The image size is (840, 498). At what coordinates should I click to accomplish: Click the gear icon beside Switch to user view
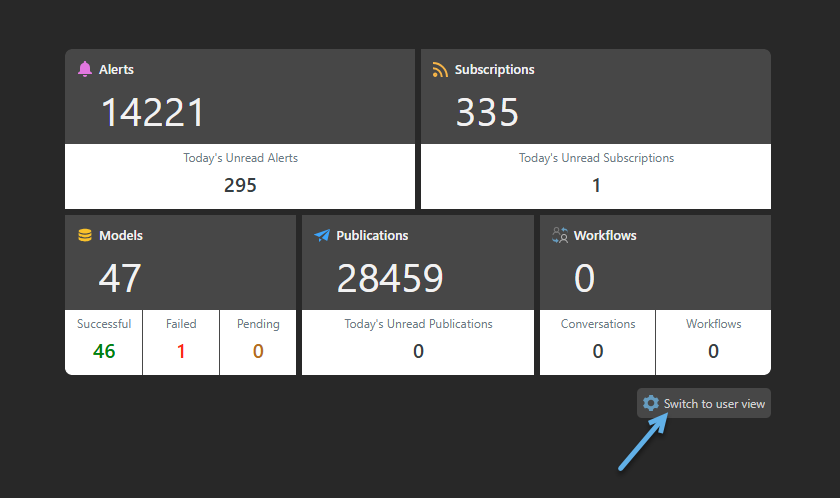point(651,403)
